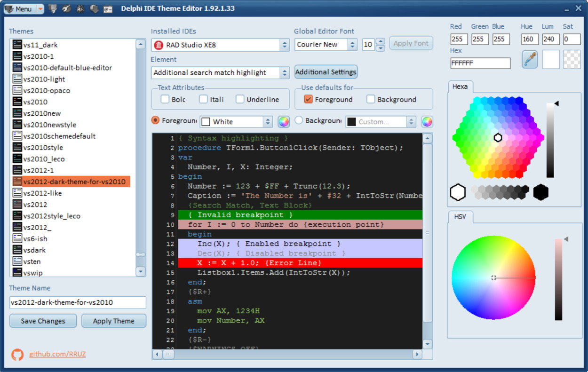Viewport: 588px width, 372px height.
Task: Click the contact card icon in title bar
Action: point(108,8)
